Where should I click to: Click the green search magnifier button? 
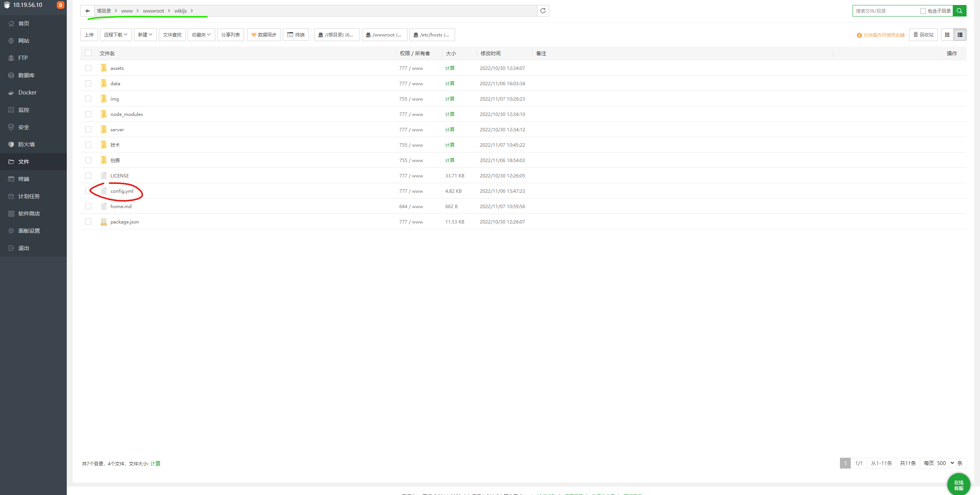(x=959, y=11)
